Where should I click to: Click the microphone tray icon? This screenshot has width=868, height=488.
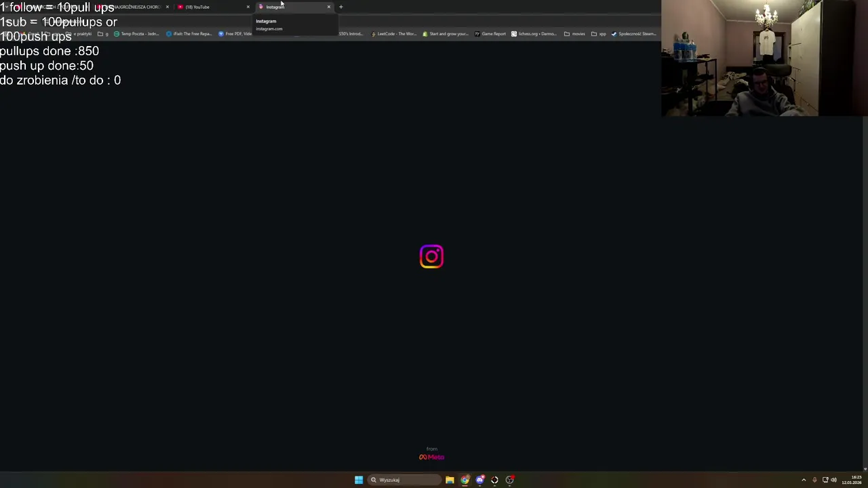click(x=814, y=480)
